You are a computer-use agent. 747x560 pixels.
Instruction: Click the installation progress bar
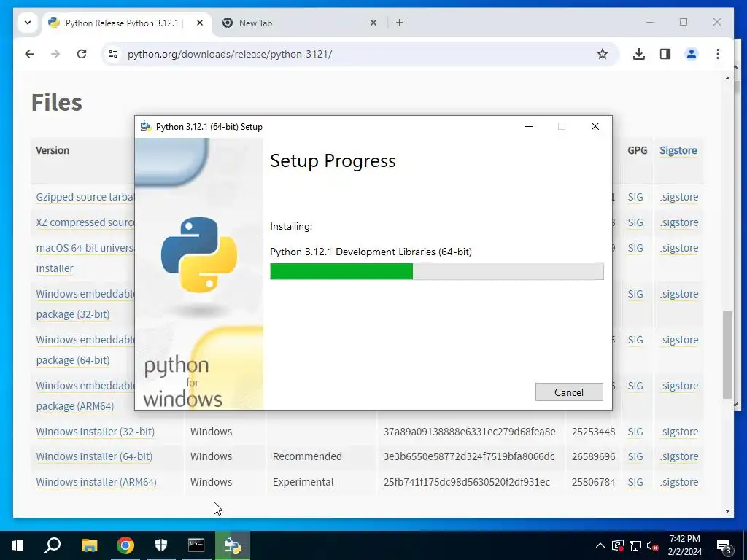(x=436, y=271)
